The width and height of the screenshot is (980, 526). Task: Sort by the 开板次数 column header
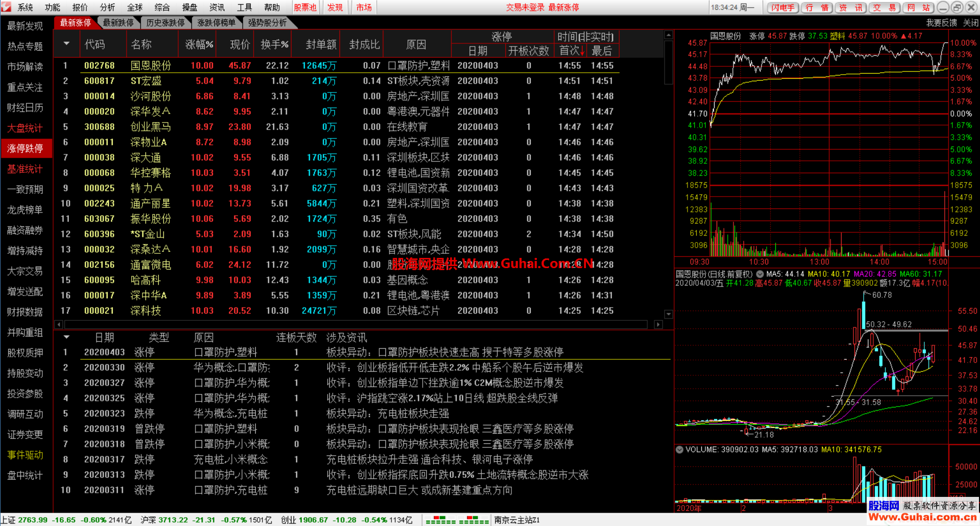click(529, 51)
